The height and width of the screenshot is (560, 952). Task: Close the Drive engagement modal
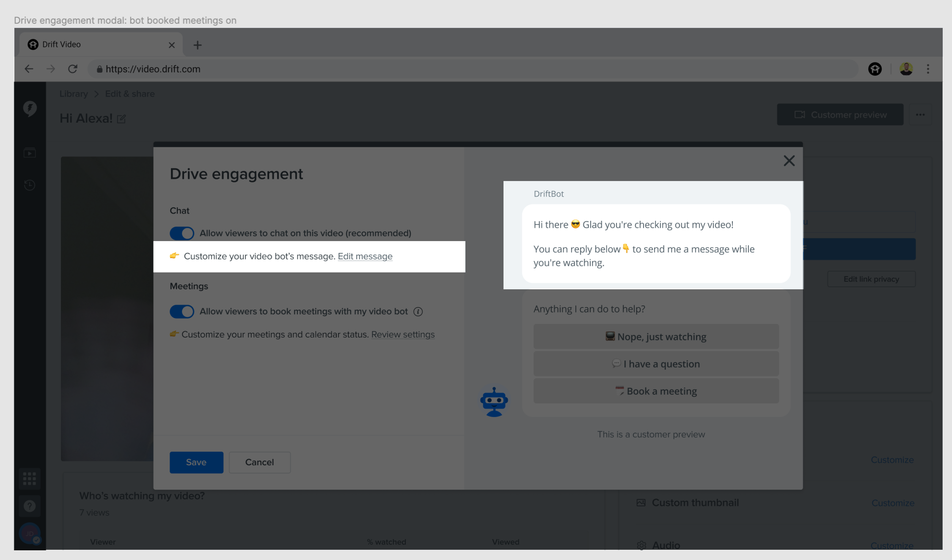tap(789, 161)
